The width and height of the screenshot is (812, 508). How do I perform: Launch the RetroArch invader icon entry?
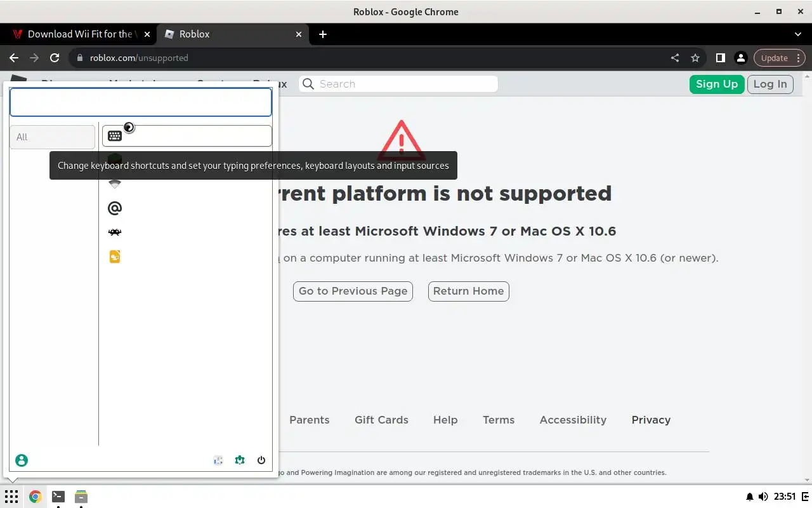pos(115,232)
